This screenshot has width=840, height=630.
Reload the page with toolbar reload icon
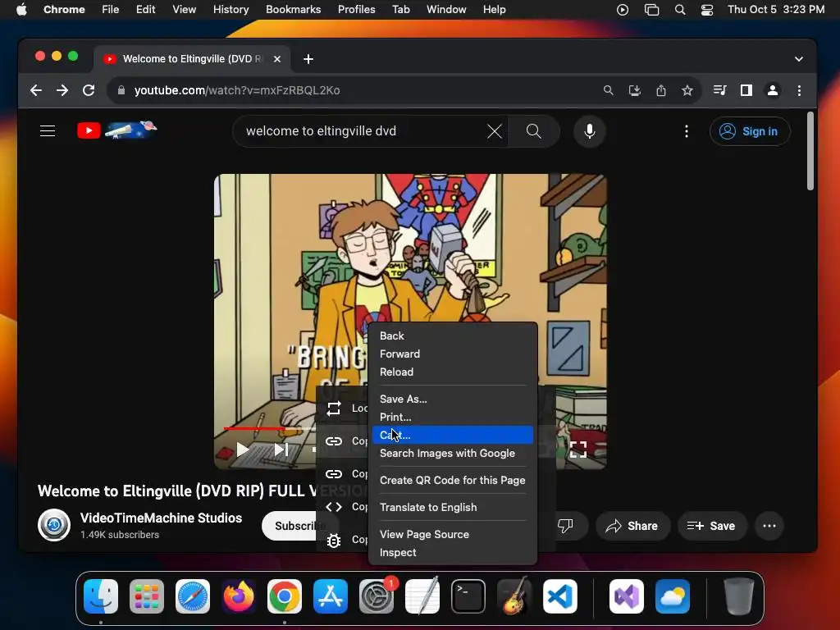click(89, 90)
